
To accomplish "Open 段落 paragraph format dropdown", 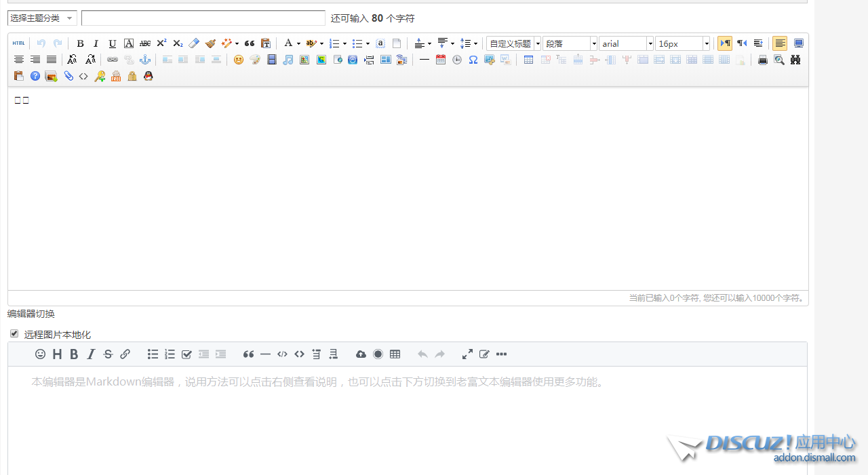I will (570, 43).
